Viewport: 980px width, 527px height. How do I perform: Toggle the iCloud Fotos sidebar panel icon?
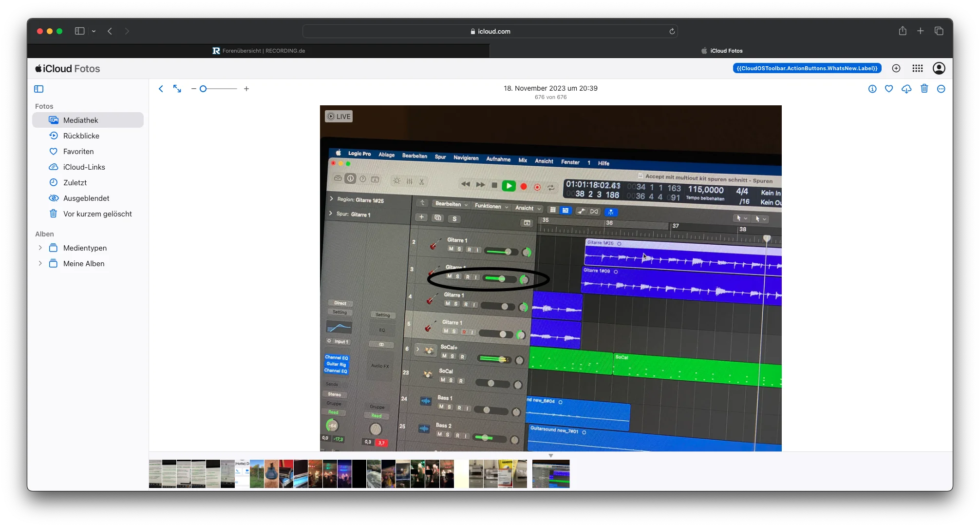(39, 89)
